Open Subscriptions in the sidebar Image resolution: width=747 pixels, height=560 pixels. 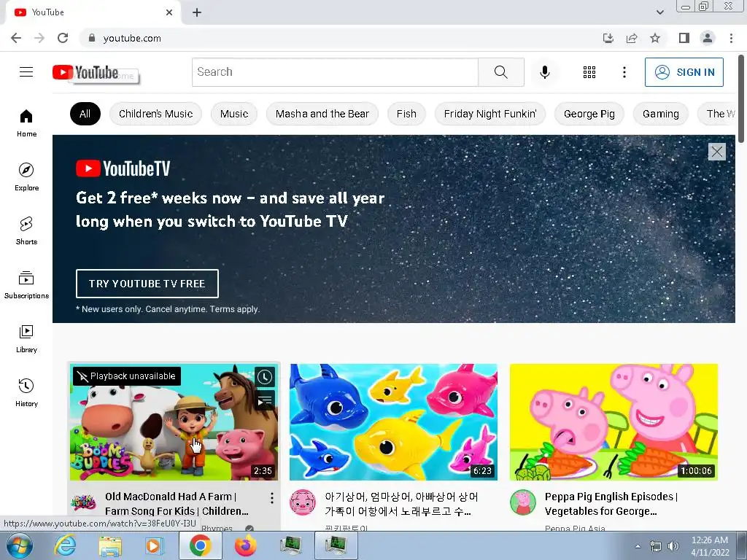pos(27,285)
